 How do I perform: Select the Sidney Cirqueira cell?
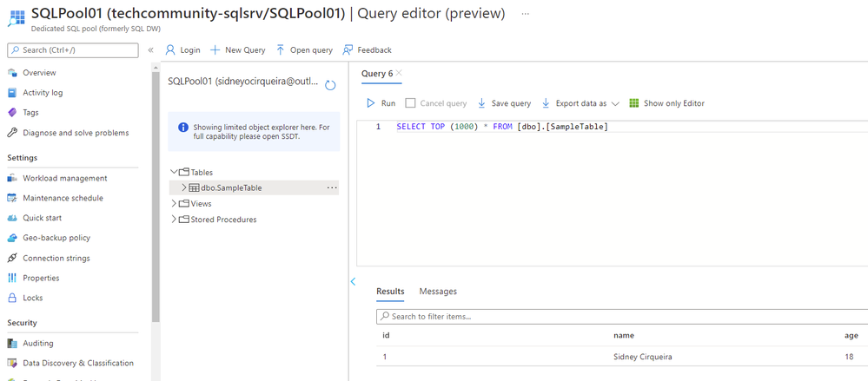(643, 358)
